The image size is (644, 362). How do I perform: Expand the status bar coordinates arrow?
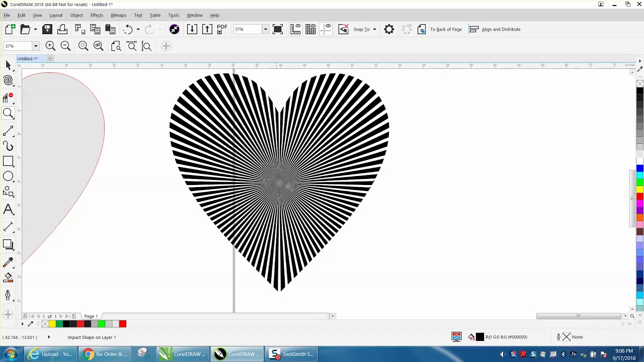pos(49,337)
